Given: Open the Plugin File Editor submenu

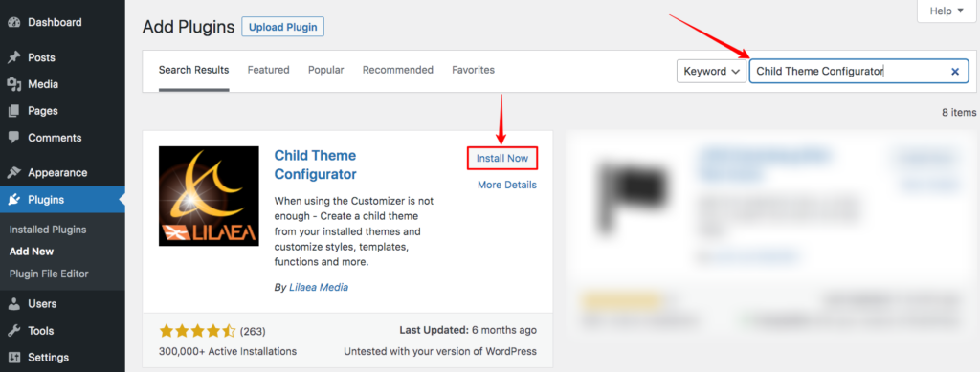Looking at the screenshot, I should coord(49,274).
